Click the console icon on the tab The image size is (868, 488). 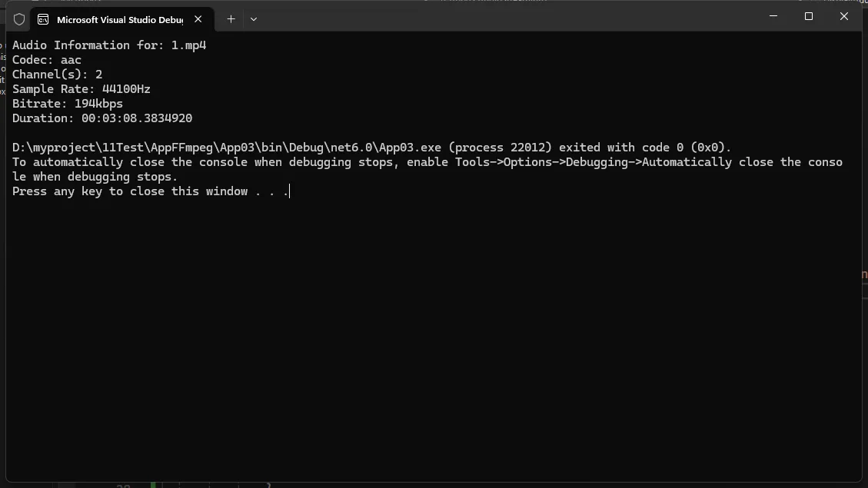[x=43, y=19]
